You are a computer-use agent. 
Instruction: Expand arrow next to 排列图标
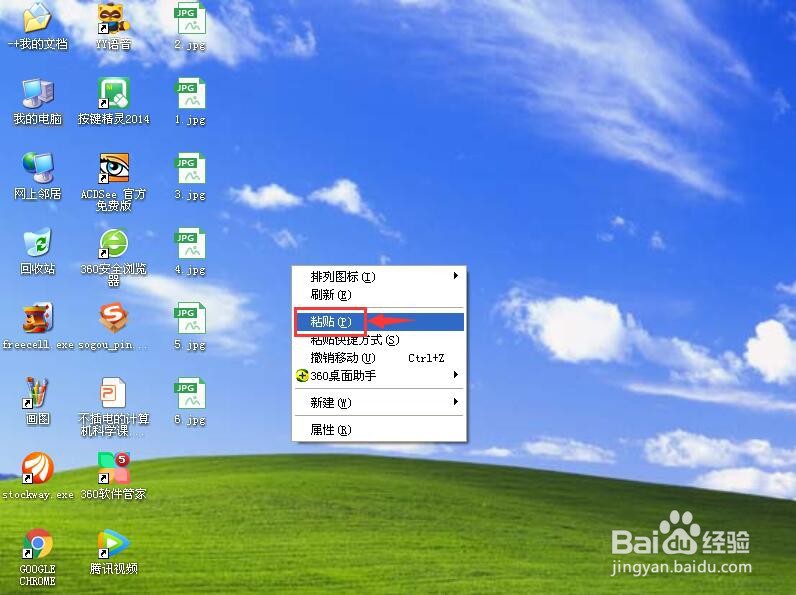(x=455, y=276)
